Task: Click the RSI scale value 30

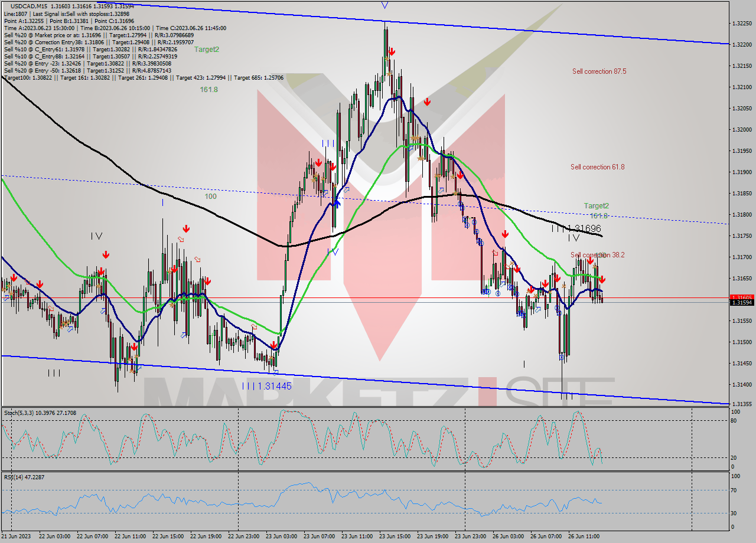Action: (x=735, y=513)
